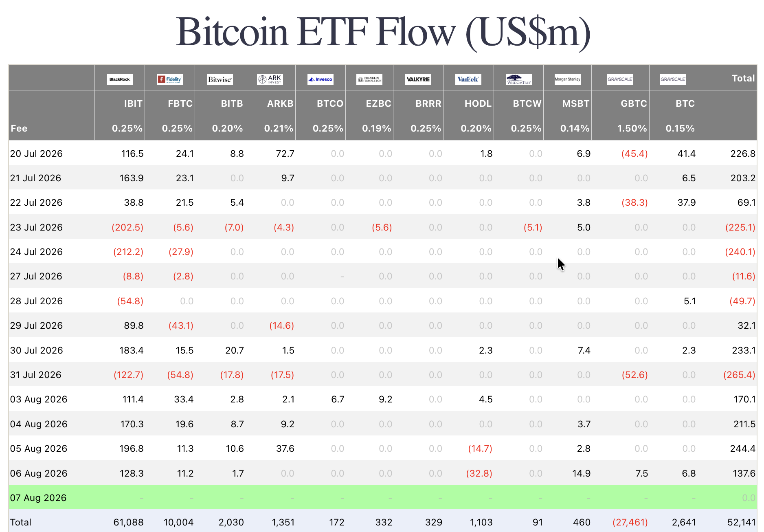Click the Bitcoin ETF Flow title

pos(383,32)
